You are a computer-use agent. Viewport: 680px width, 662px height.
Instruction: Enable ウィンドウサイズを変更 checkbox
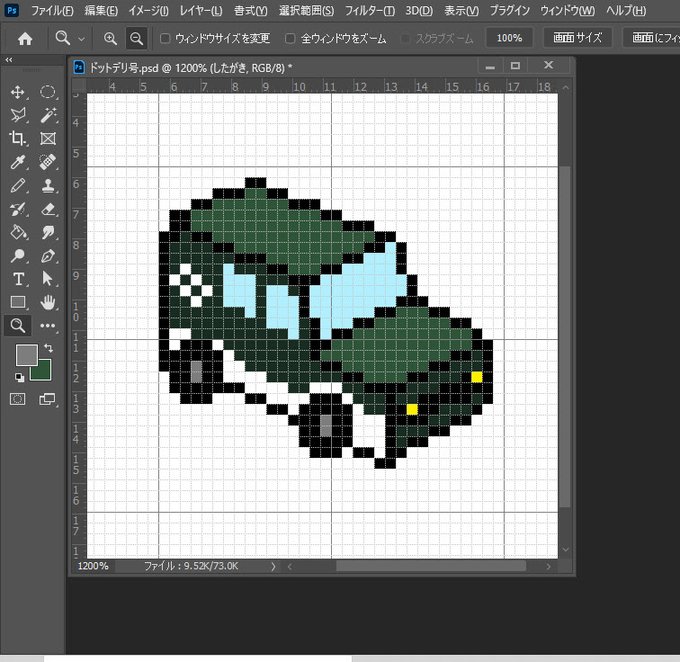pos(165,39)
